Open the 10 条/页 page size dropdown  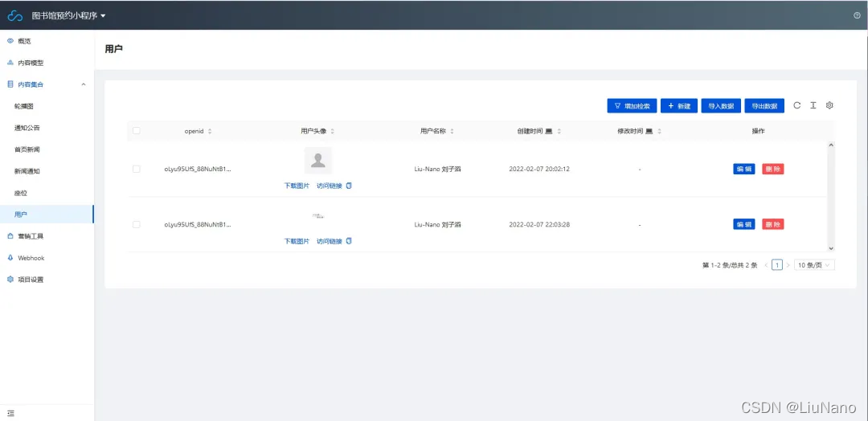click(x=814, y=264)
